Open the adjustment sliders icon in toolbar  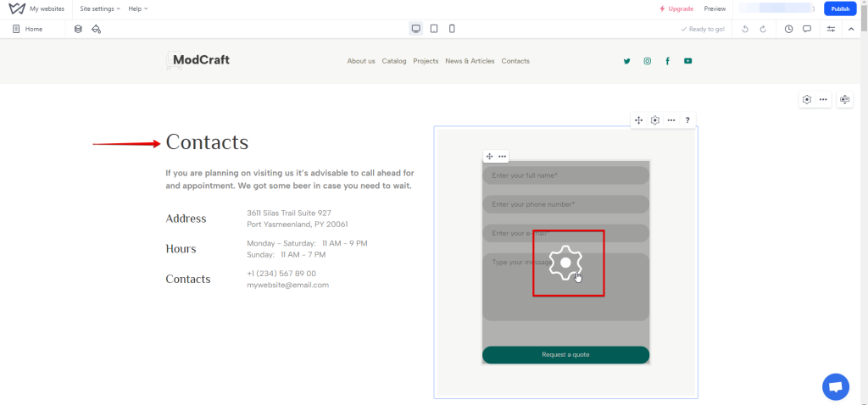831,29
